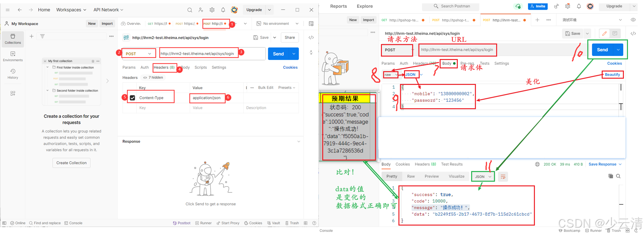Viewport: 644px width, 234px height.
Task: Open the 测试环境 environment dropdown
Action: (592, 20)
